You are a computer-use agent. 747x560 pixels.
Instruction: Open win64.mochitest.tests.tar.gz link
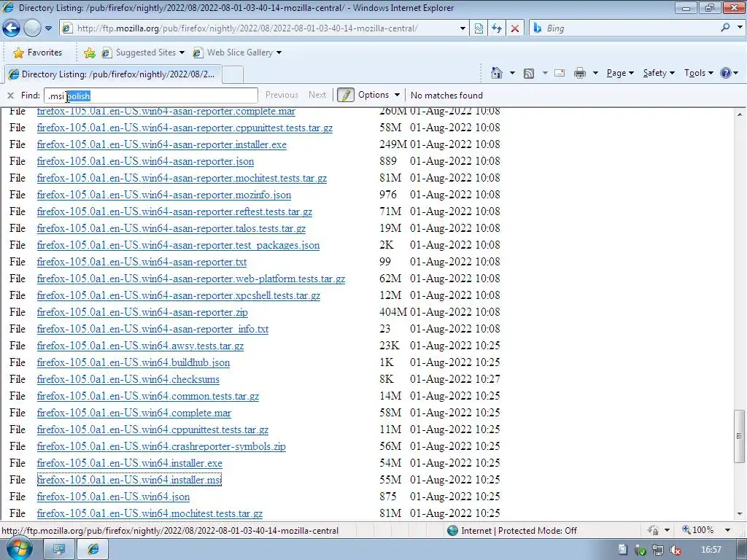(150, 513)
